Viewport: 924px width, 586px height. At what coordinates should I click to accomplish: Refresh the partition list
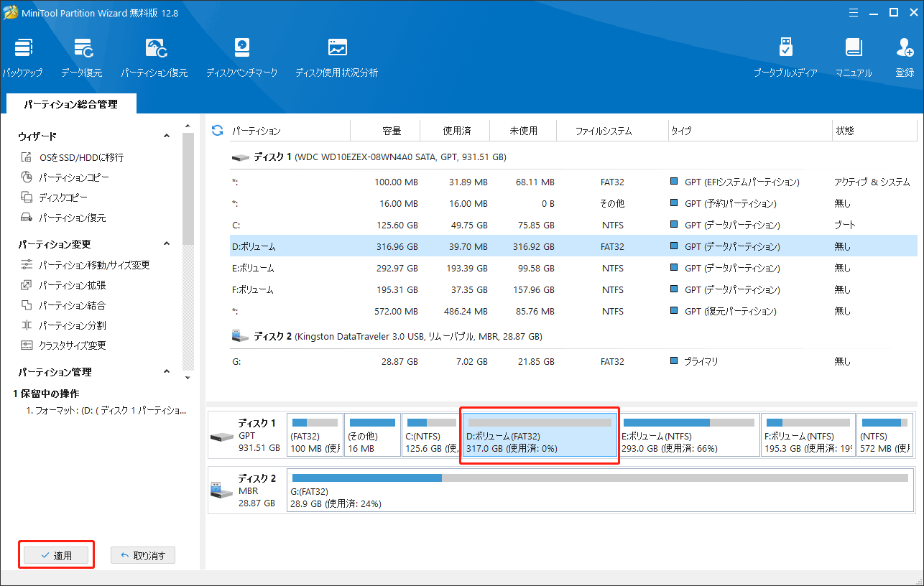(216, 130)
